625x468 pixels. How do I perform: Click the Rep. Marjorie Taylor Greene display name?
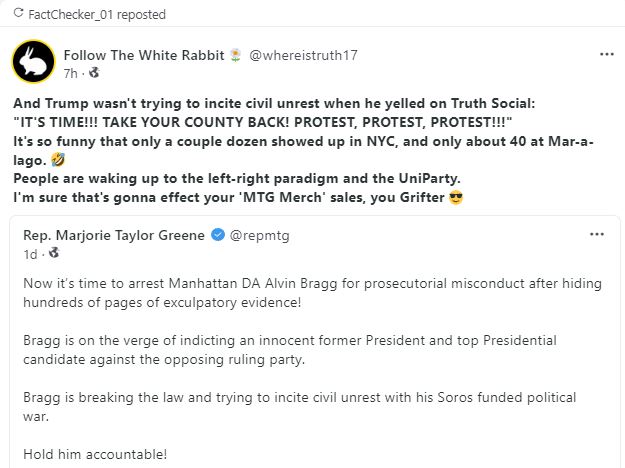click(x=114, y=235)
